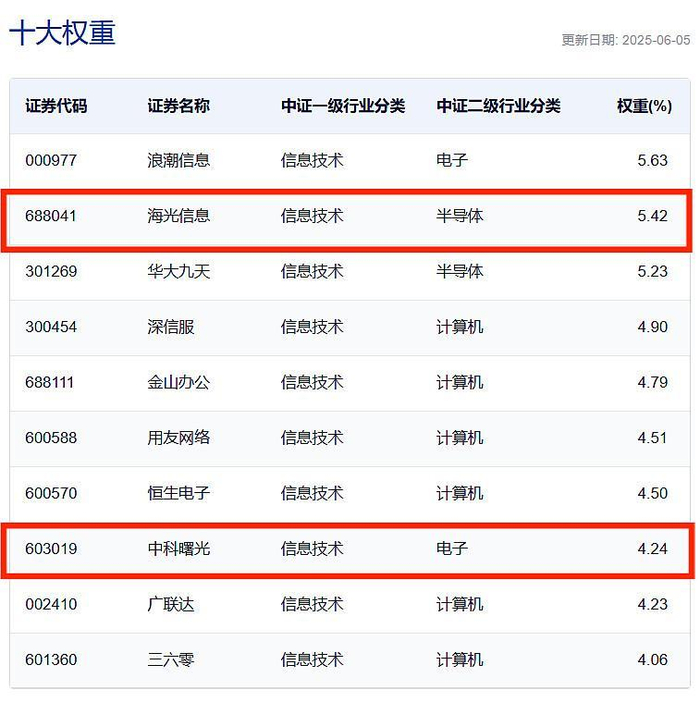The width and height of the screenshot is (700, 704).
Task: Click 计算机 industry in 广联达 row
Action: pyautogui.click(x=460, y=604)
